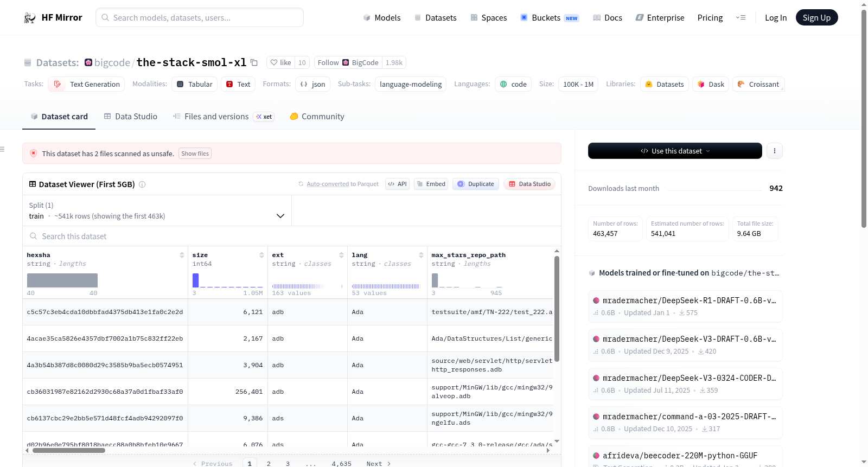Focus the top search models input
868x467 pixels.
[200, 18]
